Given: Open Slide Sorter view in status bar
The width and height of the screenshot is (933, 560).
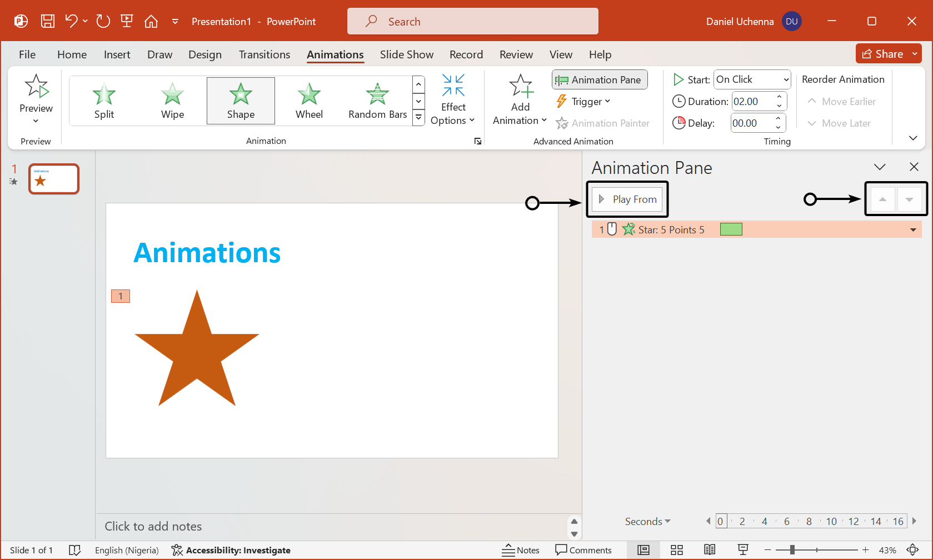Looking at the screenshot, I should coord(676,550).
